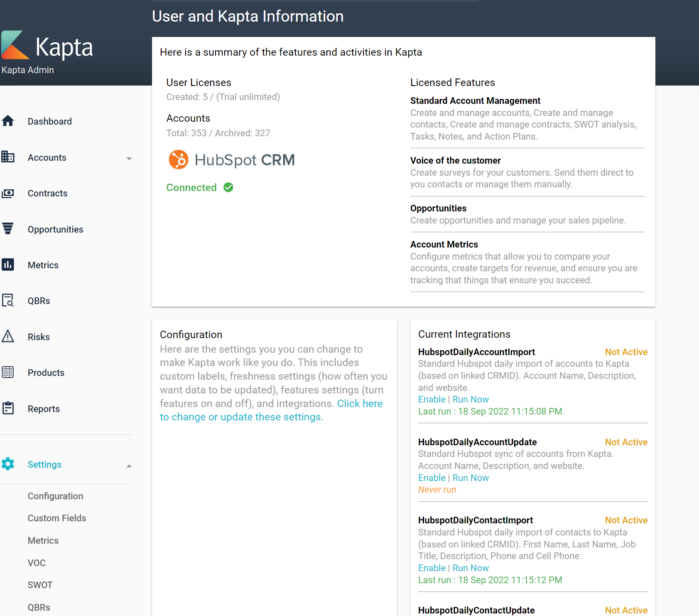The width and height of the screenshot is (699, 616).
Task: Click the Opportunities funnel icon
Action: [x=8, y=229]
